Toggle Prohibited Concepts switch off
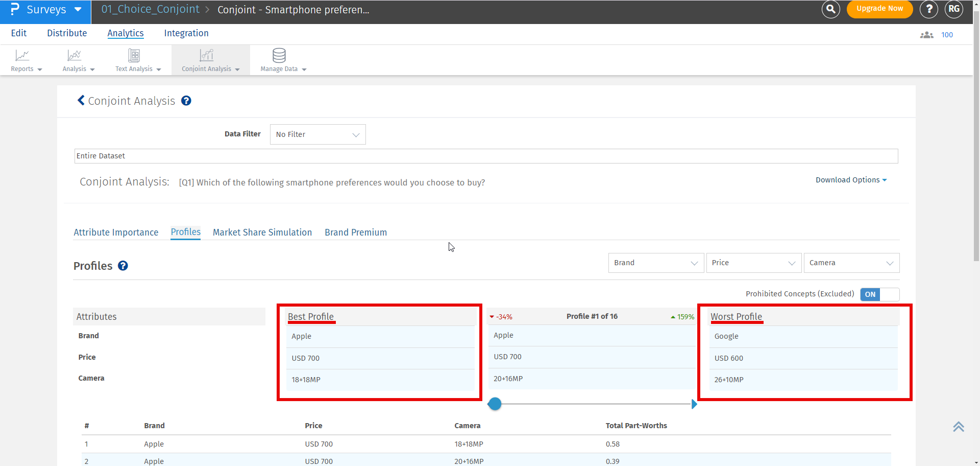This screenshot has height=466, width=980. (879, 294)
